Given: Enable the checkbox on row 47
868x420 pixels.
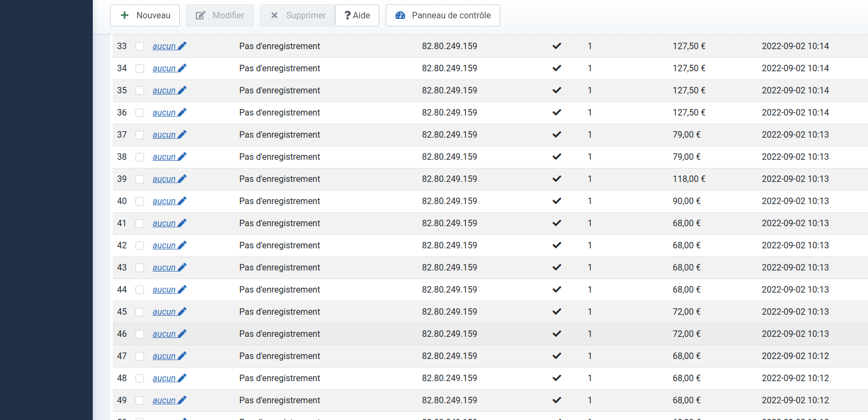Looking at the screenshot, I should [140, 356].
